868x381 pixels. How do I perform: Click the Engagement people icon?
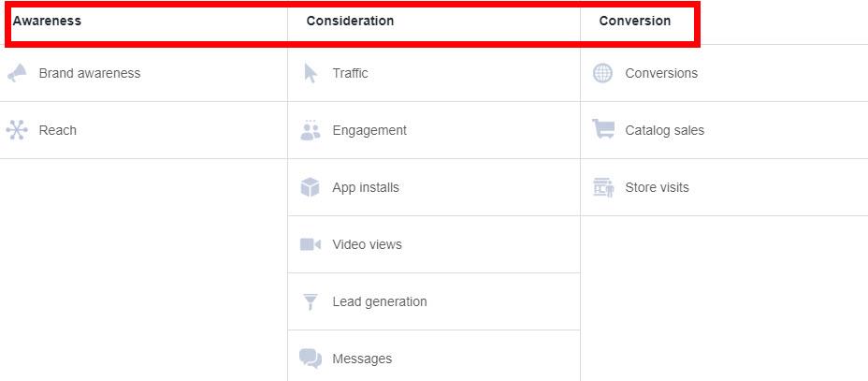[x=311, y=130]
